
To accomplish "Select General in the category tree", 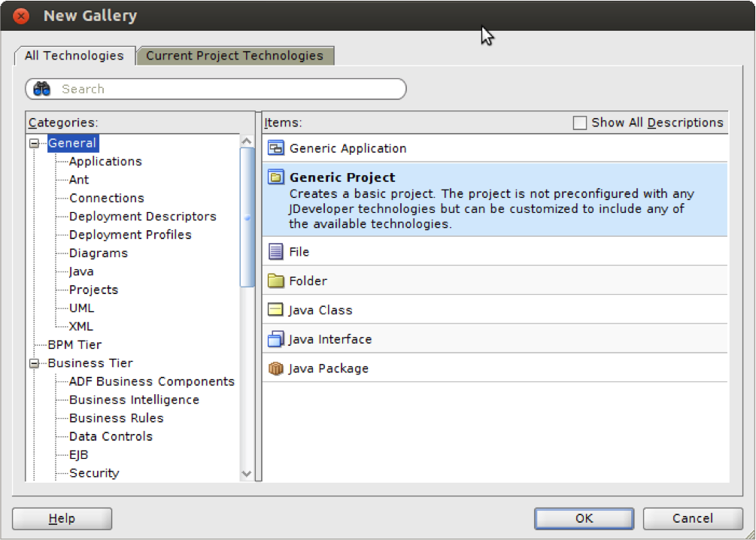I will tap(72, 143).
